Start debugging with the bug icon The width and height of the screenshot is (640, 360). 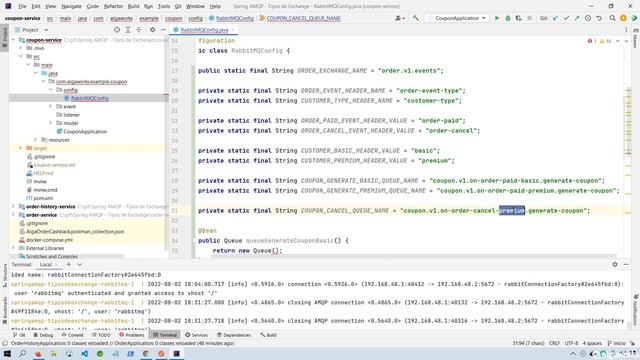tap(508, 18)
